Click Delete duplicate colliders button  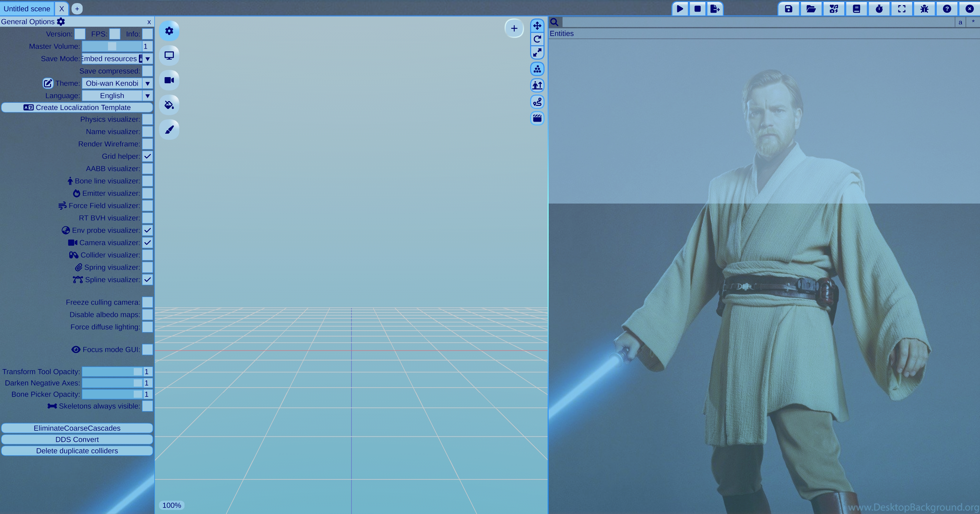click(x=77, y=451)
